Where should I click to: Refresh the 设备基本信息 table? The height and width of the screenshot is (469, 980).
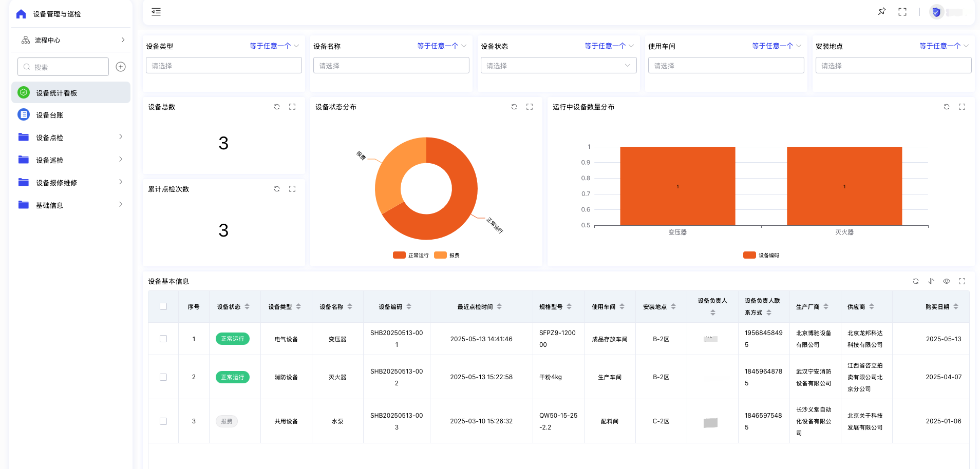coord(916,281)
